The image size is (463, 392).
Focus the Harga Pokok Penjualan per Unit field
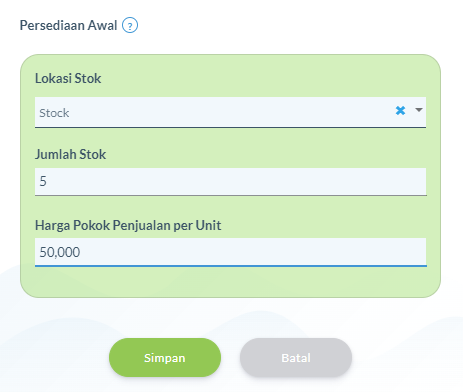[230, 252]
